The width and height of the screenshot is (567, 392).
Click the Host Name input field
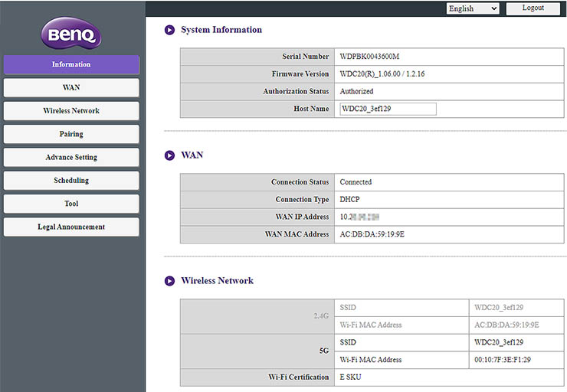(388, 109)
